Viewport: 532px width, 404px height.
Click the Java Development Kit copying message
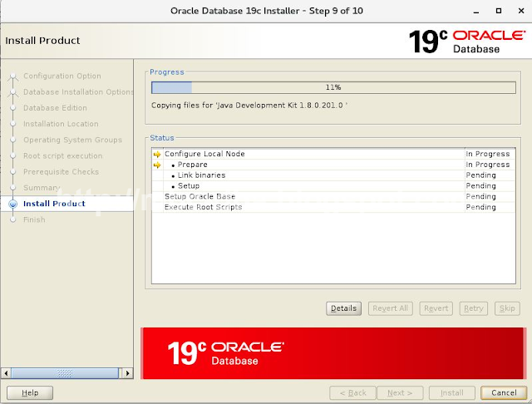(x=249, y=106)
